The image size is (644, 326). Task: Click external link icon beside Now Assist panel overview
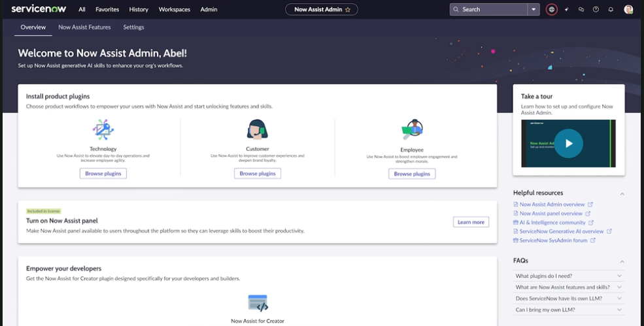pyautogui.click(x=588, y=214)
